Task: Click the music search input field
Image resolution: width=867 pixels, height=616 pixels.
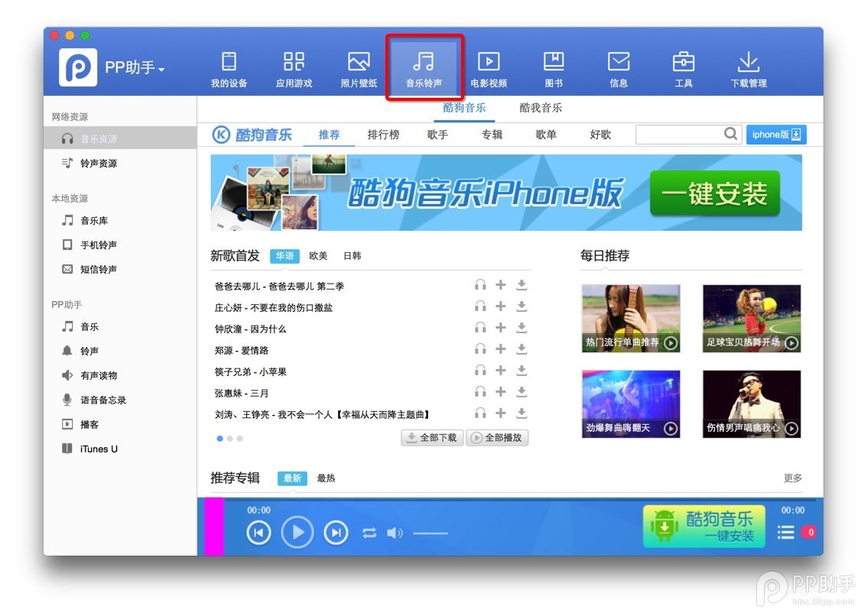Action: [x=679, y=135]
